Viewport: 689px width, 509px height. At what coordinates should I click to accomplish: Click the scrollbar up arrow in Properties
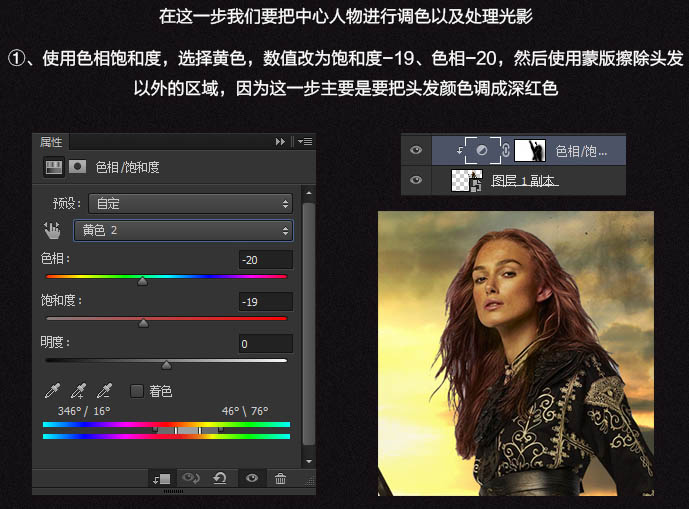[x=309, y=193]
